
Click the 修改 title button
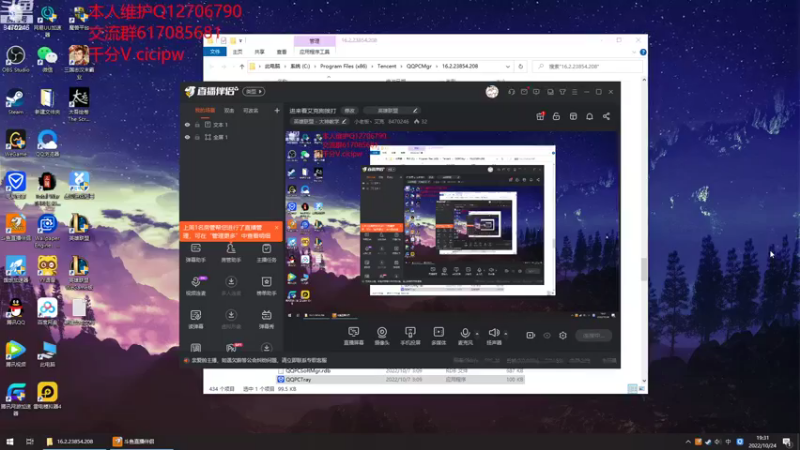pos(349,111)
